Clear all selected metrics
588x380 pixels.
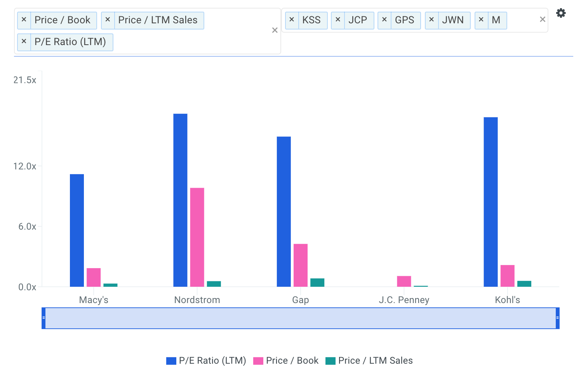click(x=275, y=30)
